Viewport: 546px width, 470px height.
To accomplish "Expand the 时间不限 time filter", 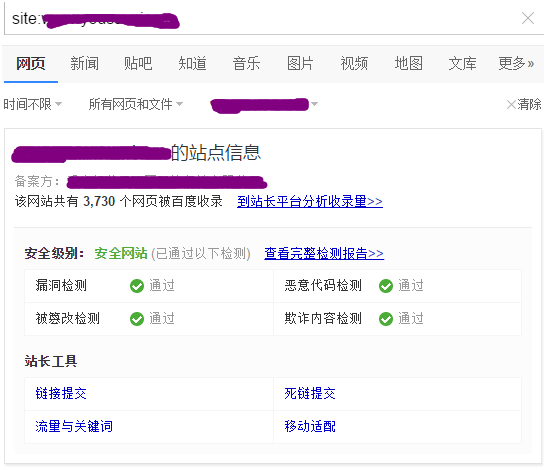I will [x=33, y=104].
